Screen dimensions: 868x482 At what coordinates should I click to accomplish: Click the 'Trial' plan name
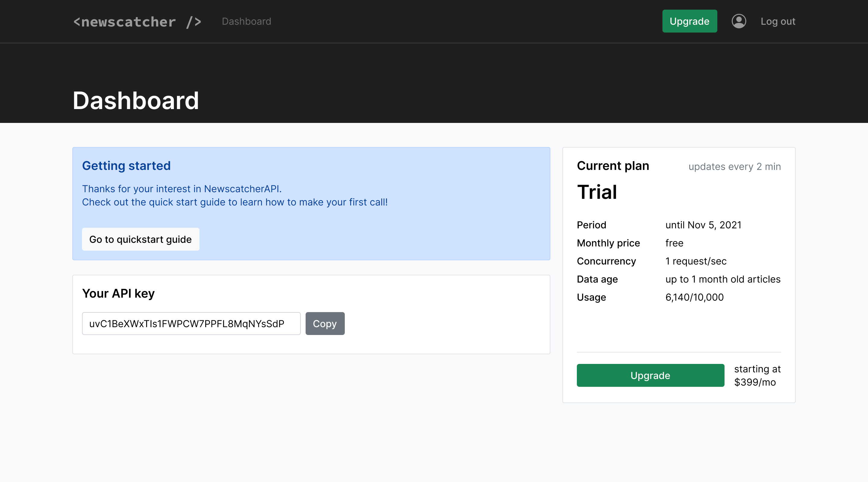point(597,192)
